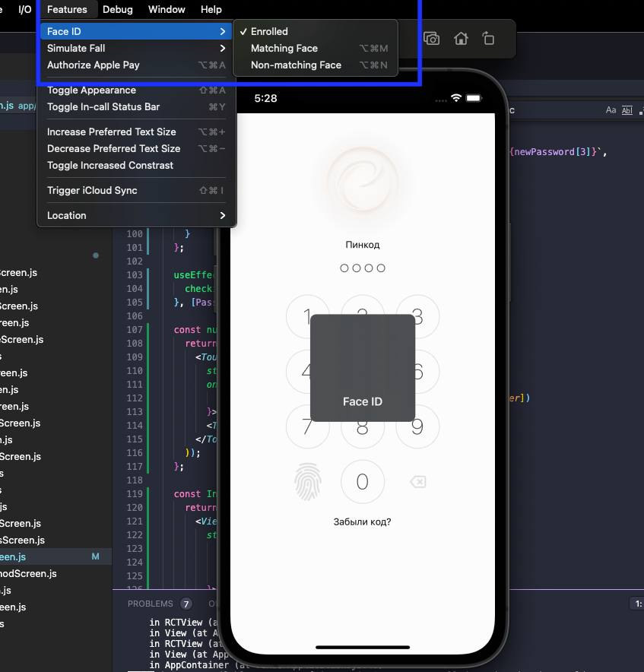Toggle the Match Whole Word search icon

[x=627, y=110]
